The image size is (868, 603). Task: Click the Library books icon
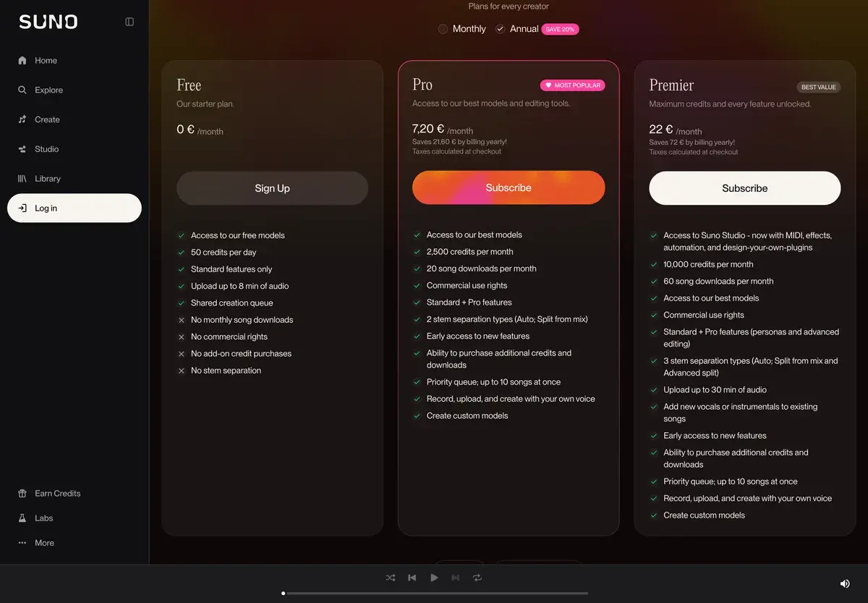point(22,179)
